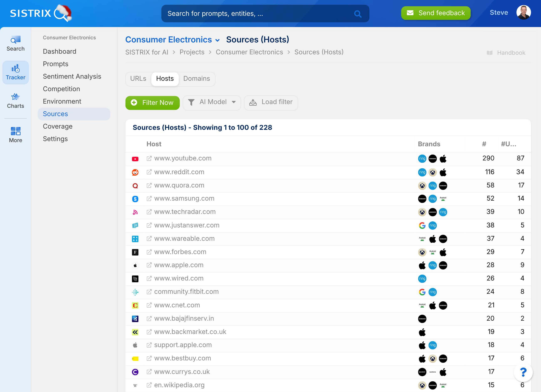Viewport: 541px width, 392px height.
Task: Open external link icon for www.youtube.com
Action: (149, 158)
